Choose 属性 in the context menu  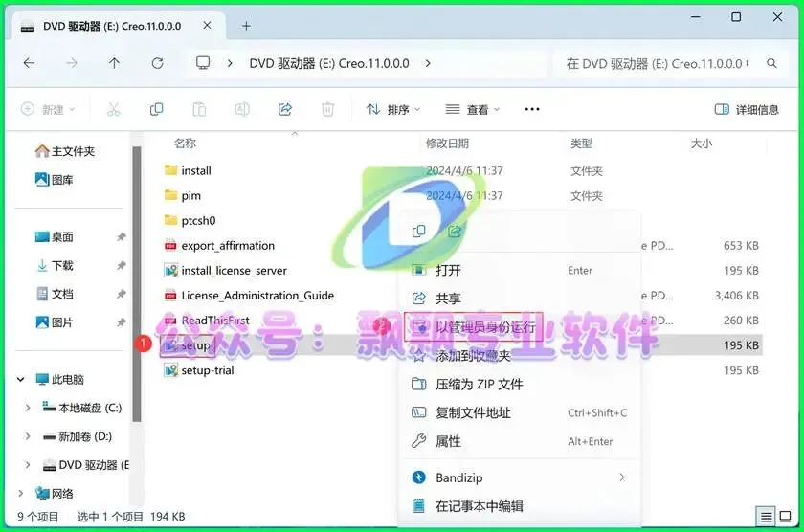tap(520, 441)
